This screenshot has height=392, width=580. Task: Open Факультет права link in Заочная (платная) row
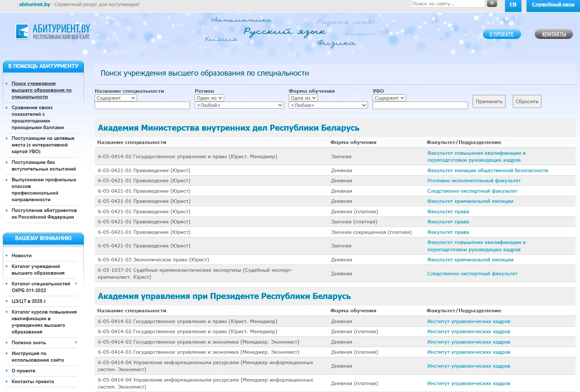pyautogui.click(x=448, y=222)
